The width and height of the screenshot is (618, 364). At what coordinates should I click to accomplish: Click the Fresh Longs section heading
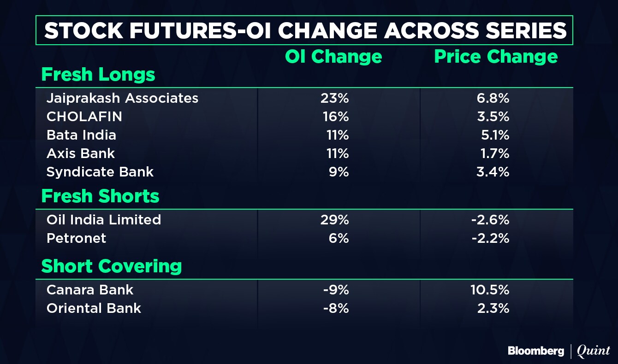[x=98, y=75]
